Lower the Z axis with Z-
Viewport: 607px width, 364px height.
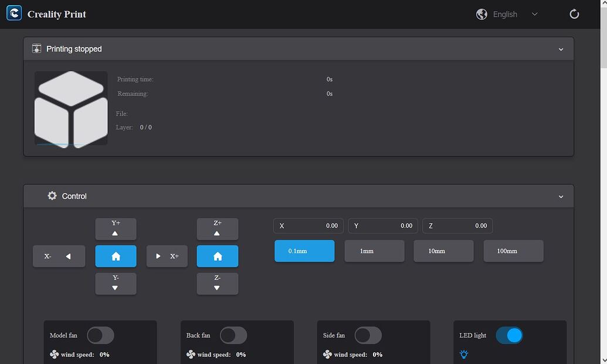click(218, 284)
